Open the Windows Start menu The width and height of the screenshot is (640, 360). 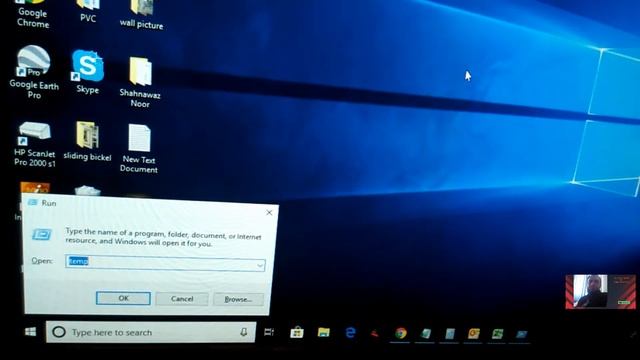[31, 332]
